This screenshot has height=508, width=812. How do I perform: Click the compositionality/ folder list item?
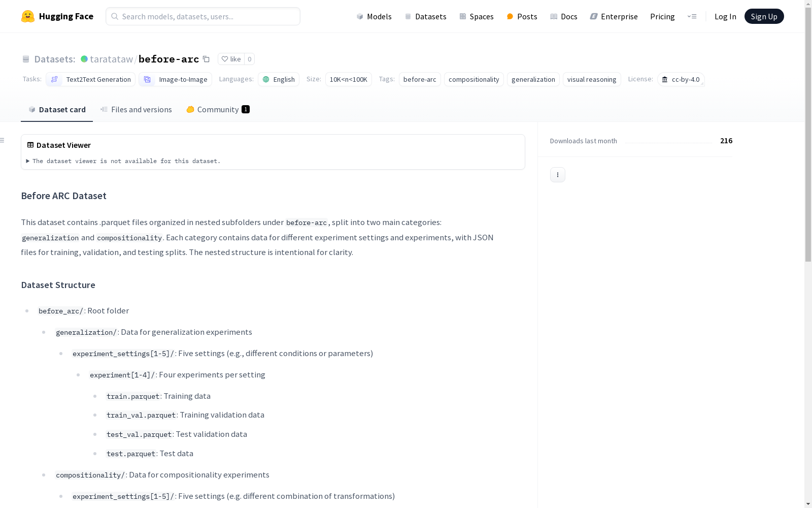tap(162, 475)
